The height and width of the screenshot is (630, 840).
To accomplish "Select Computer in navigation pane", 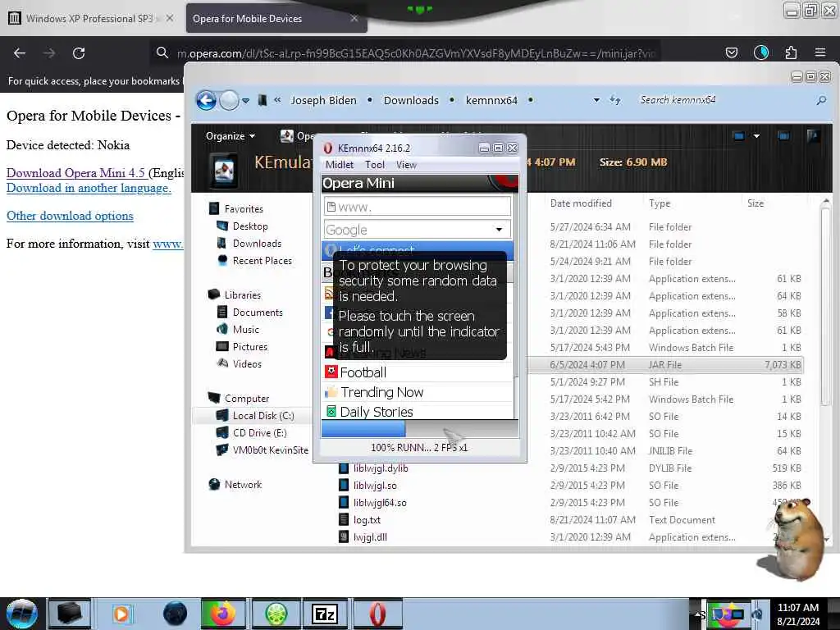I will tap(247, 399).
